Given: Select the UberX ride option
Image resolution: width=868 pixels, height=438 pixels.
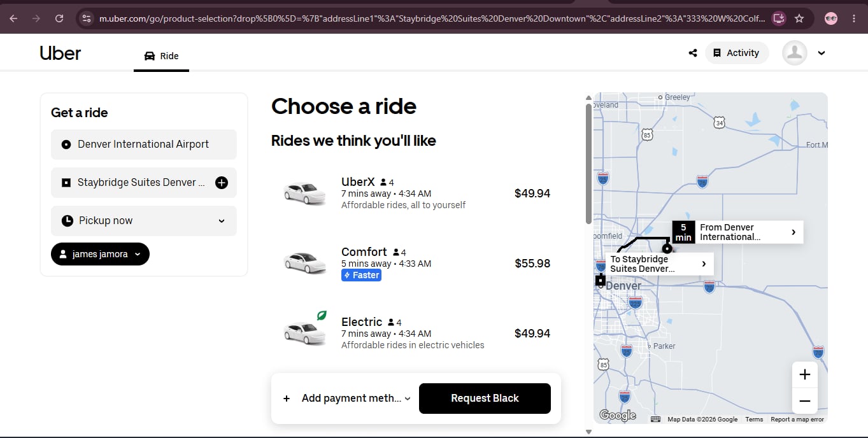Looking at the screenshot, I should click(416, 194).
